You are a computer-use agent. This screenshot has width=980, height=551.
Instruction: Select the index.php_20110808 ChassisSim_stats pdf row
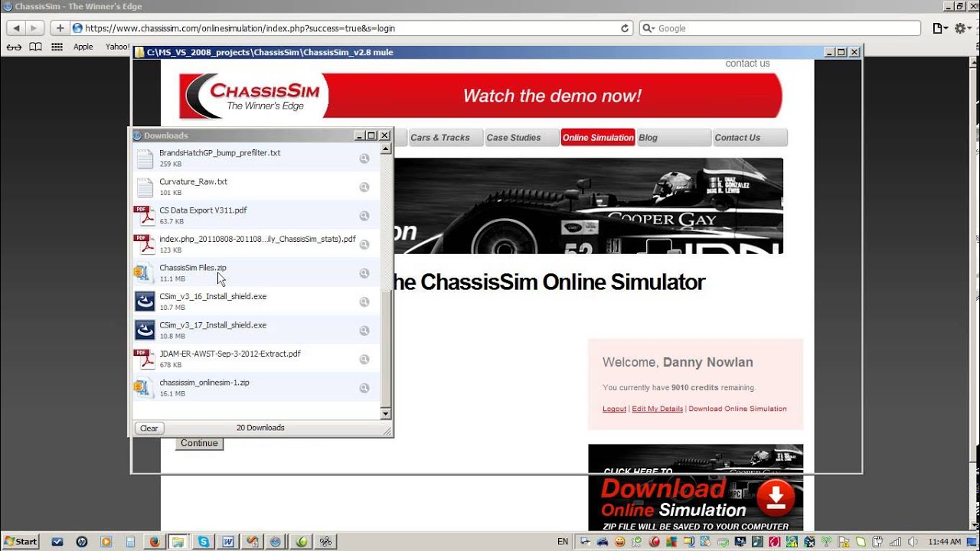pyautogui.click(x=257, y=244)
